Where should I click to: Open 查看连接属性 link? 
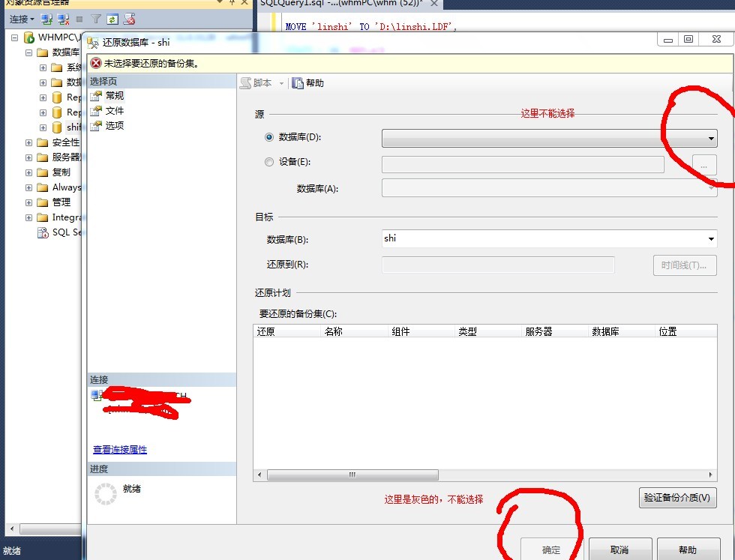point(120,449)
